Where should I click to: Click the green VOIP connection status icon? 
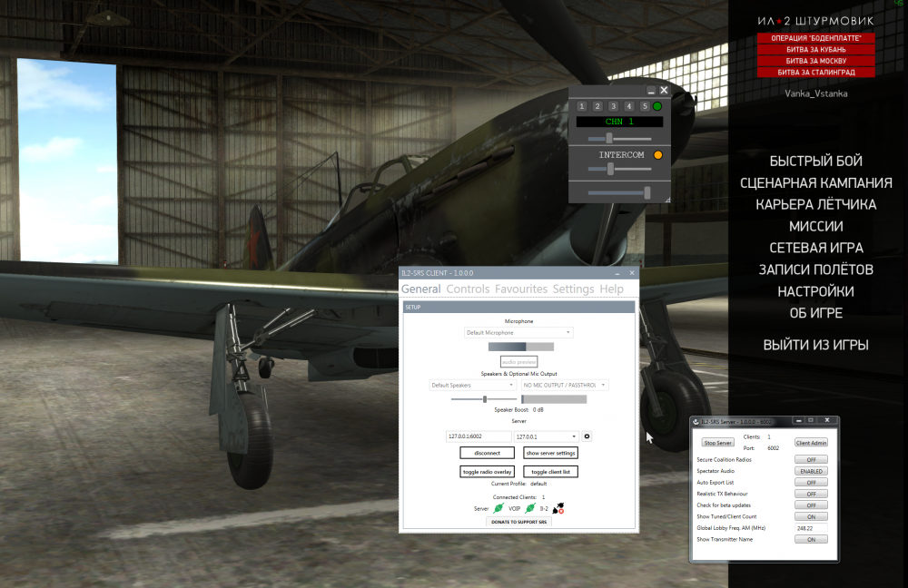[530, 508]
